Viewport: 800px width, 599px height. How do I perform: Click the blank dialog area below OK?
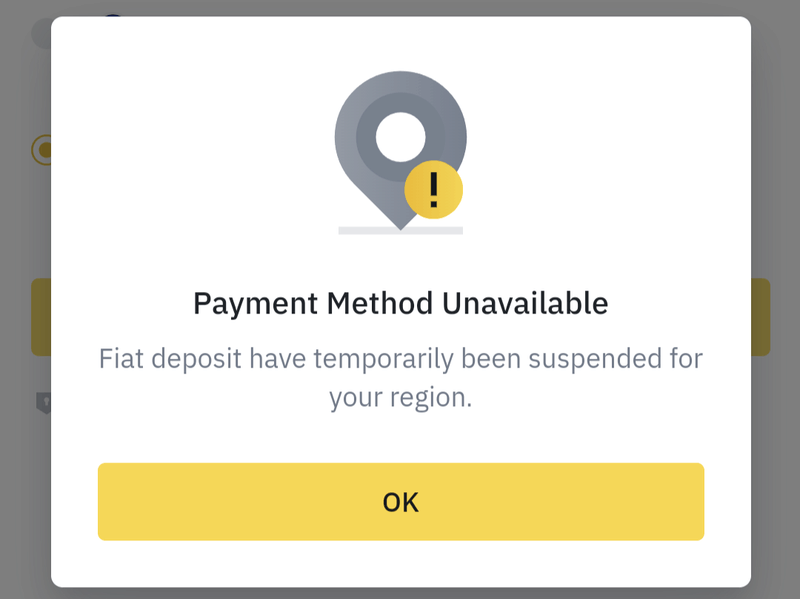click(401, 564)
